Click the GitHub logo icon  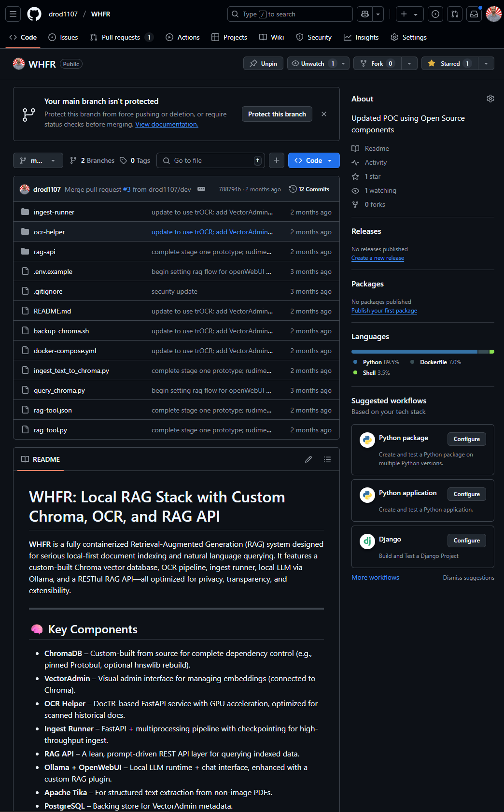34,14
